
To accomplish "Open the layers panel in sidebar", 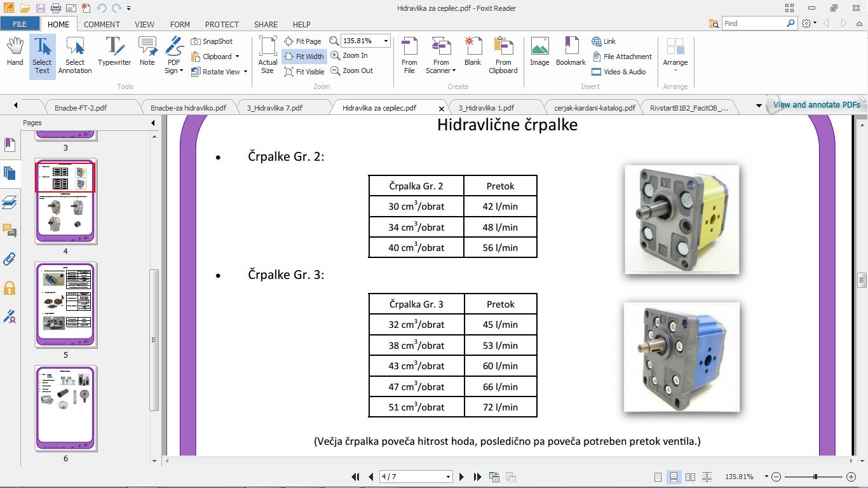I will coord(10,202).
